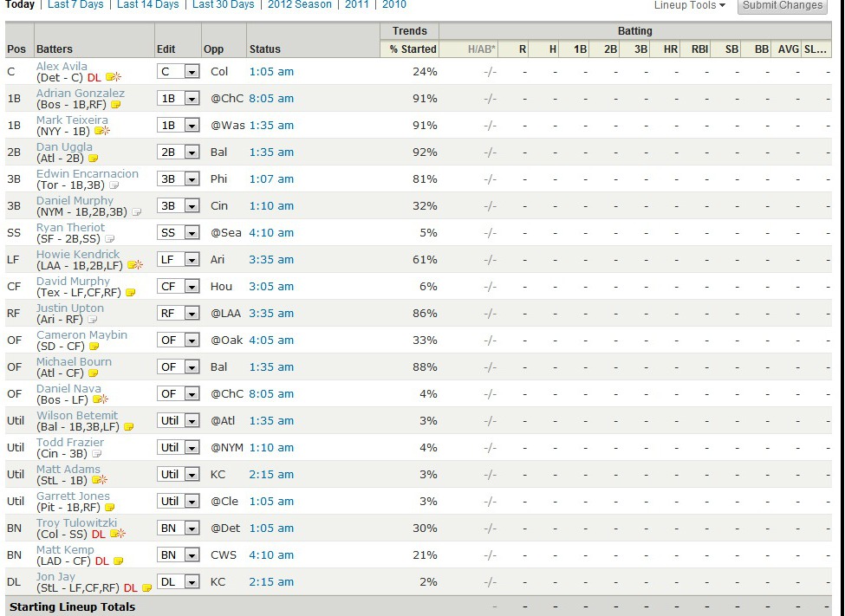Screen dimensions: 845x616
Task: Show 2012 Season stats
Action: coord(300,5)
